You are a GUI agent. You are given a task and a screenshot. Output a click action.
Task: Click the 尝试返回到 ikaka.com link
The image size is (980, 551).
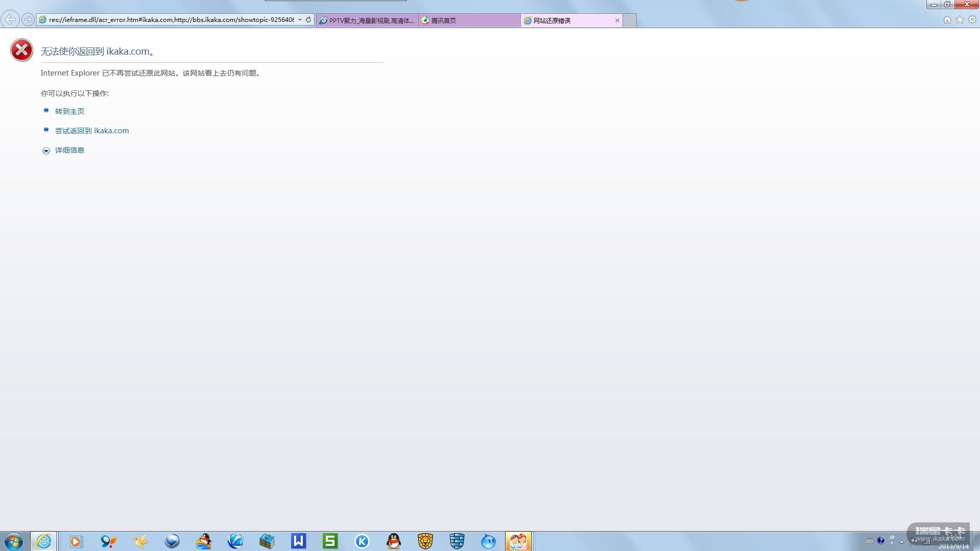[92, 131]
